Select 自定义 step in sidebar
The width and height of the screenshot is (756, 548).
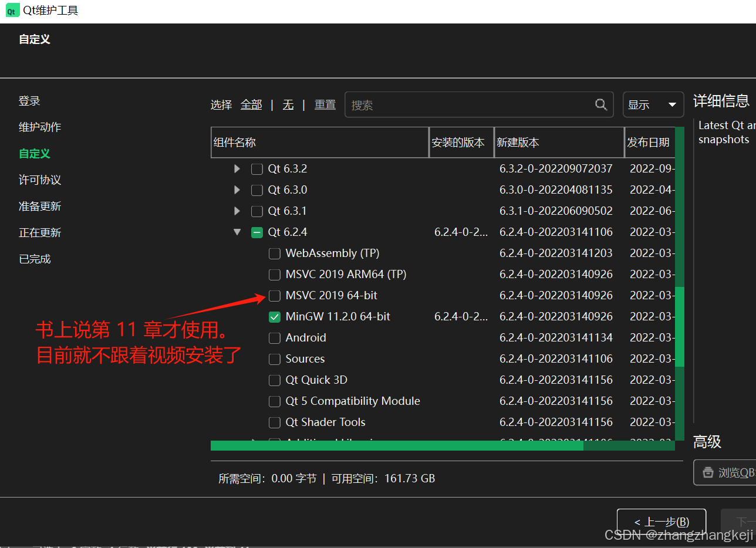35,154
